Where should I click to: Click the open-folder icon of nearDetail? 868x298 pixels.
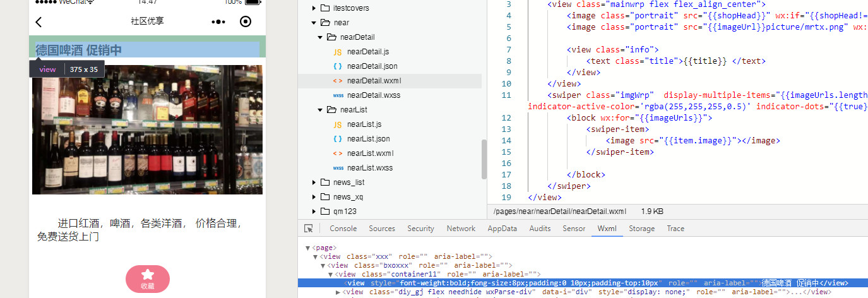[x=331, y=37]
